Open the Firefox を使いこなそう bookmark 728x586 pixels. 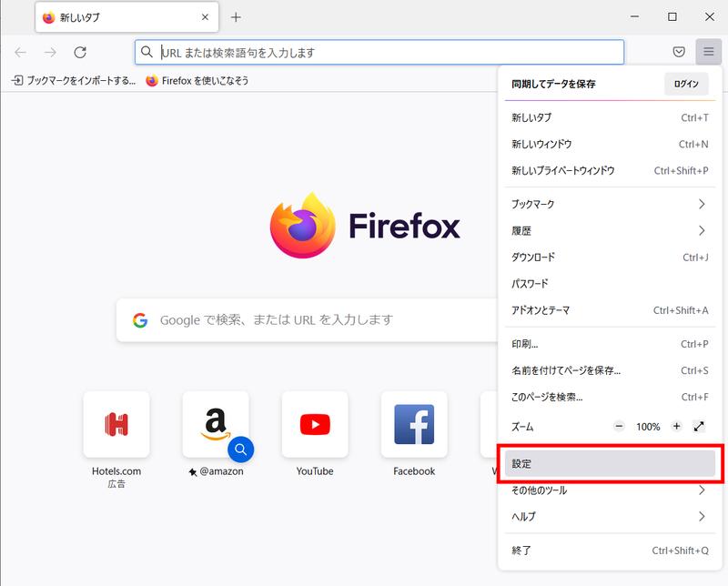click(197, 80)
